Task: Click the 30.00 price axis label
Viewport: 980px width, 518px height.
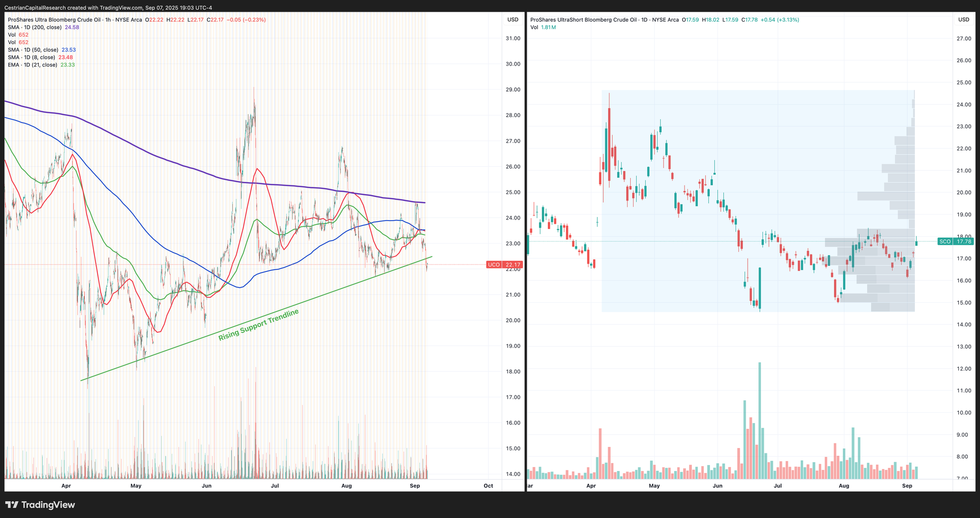Action: 513,64
